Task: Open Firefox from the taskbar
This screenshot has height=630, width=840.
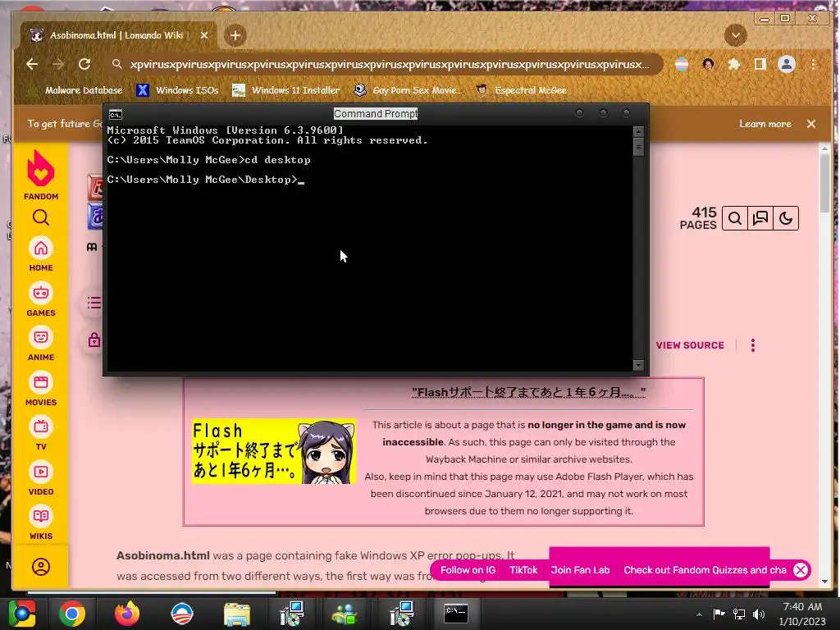Action: coord(127,614)
